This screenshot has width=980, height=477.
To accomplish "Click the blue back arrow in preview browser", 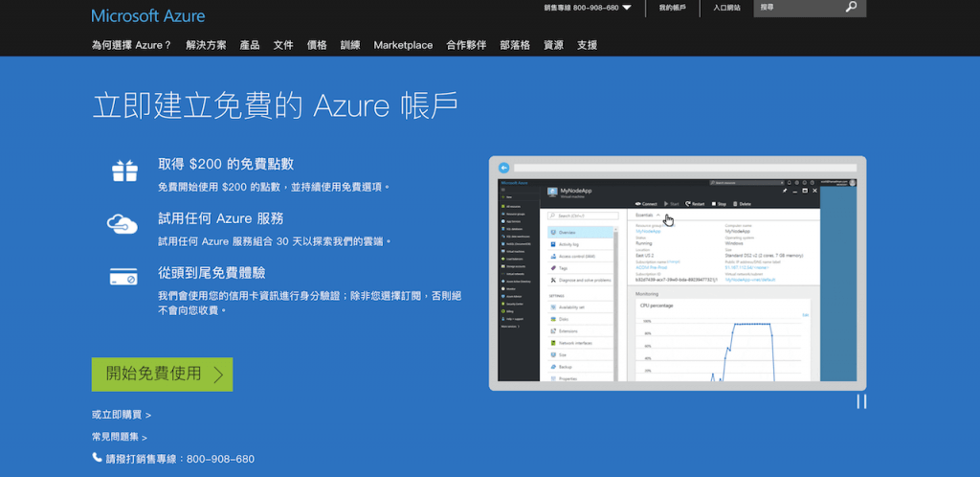I will point(503,169).
